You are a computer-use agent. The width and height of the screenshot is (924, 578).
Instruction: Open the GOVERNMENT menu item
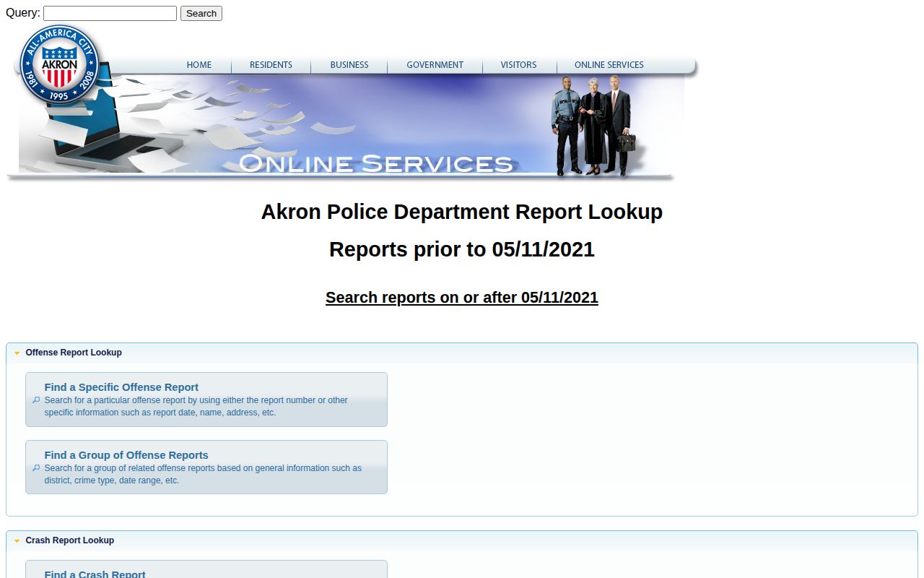click(x=435, y=65)
